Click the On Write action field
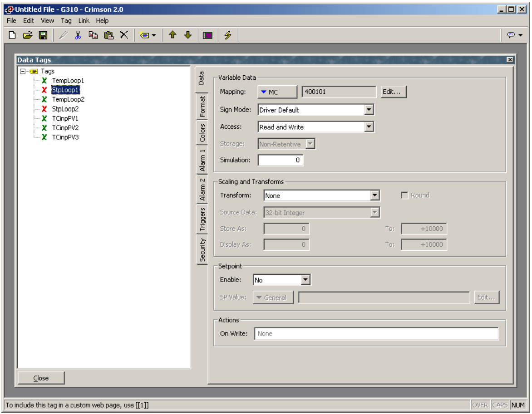The width and height of the screenshot is (532, 414). pyautogui.click(x=376, y=334)
